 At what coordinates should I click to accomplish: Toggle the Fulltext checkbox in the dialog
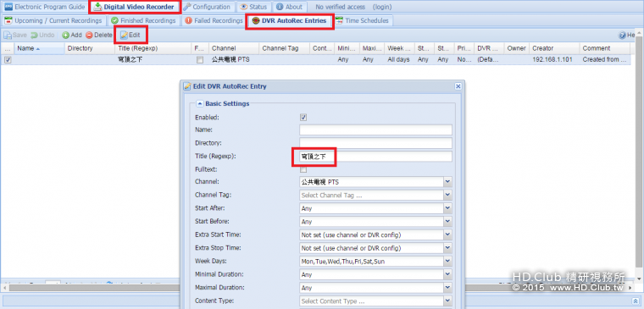coord(303,169)
